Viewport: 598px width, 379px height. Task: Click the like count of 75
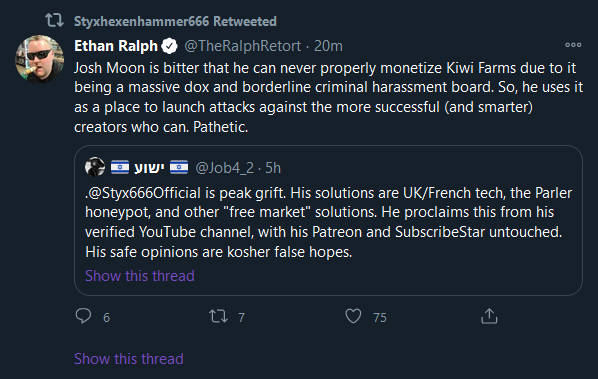pyautogui.click(x=380, y=317)
